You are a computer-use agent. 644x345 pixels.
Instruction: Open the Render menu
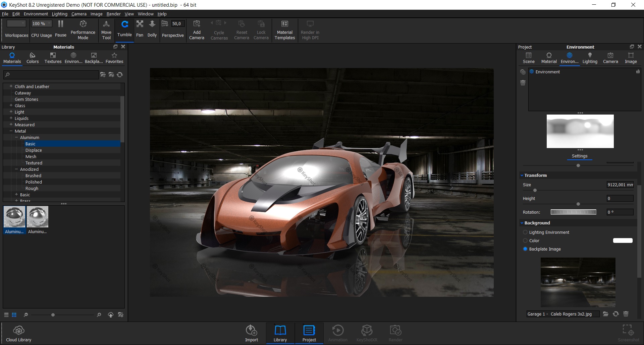coord(113,14)
